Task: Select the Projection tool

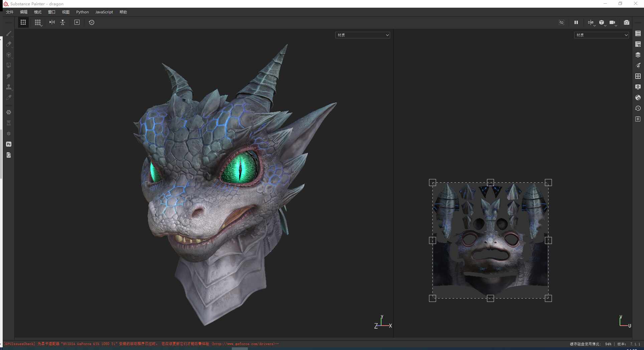Action: (x=9, y=55)
